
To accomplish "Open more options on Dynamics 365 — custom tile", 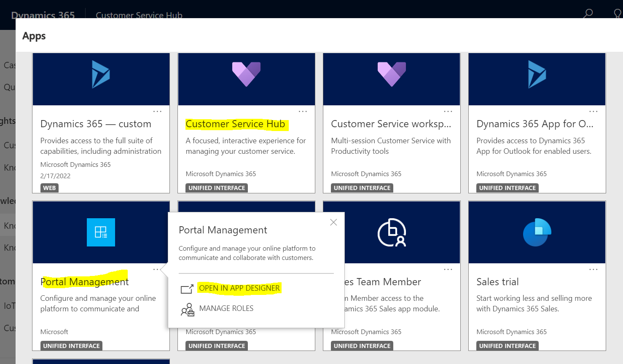I will coord(157,112).
